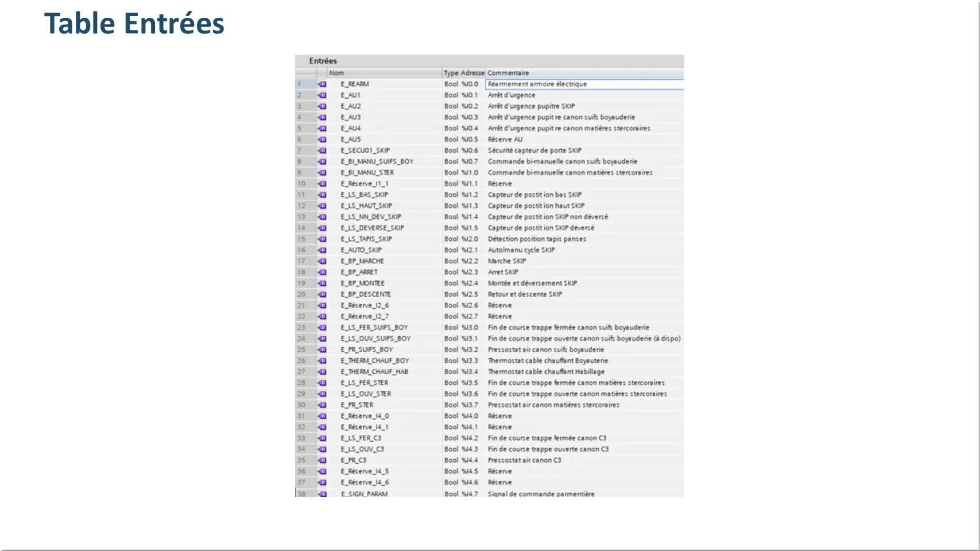Select the name cell E_Réserve_I2_7

coord(365,316)
